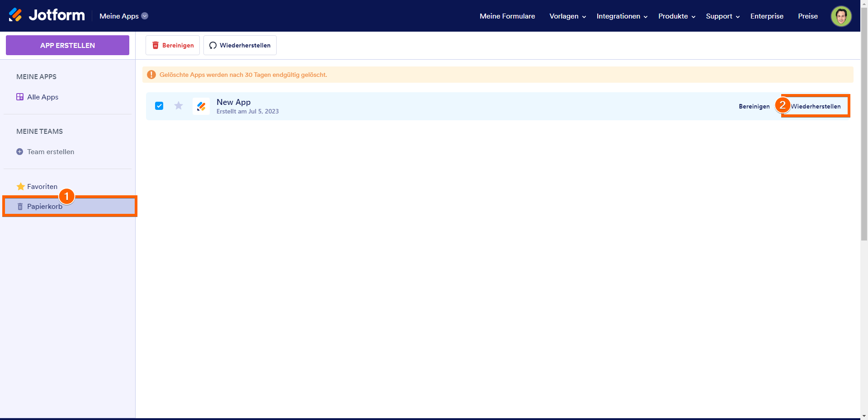Click the MEINE APPS section heading
This screenshot has height=420, width=868.
click(x=37, y=77)
